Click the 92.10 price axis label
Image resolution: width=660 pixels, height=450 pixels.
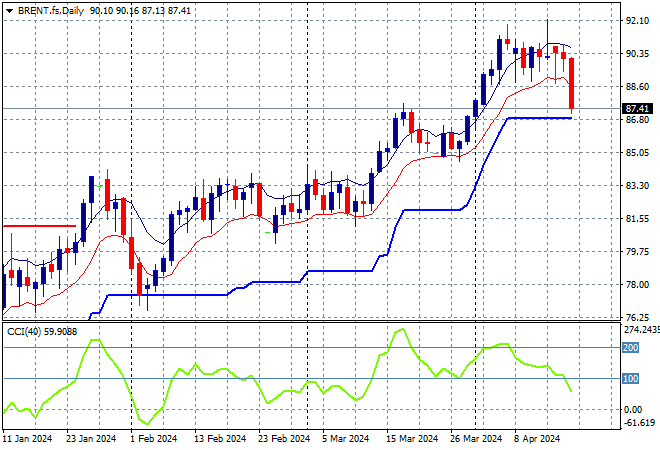tap(636, 21)
